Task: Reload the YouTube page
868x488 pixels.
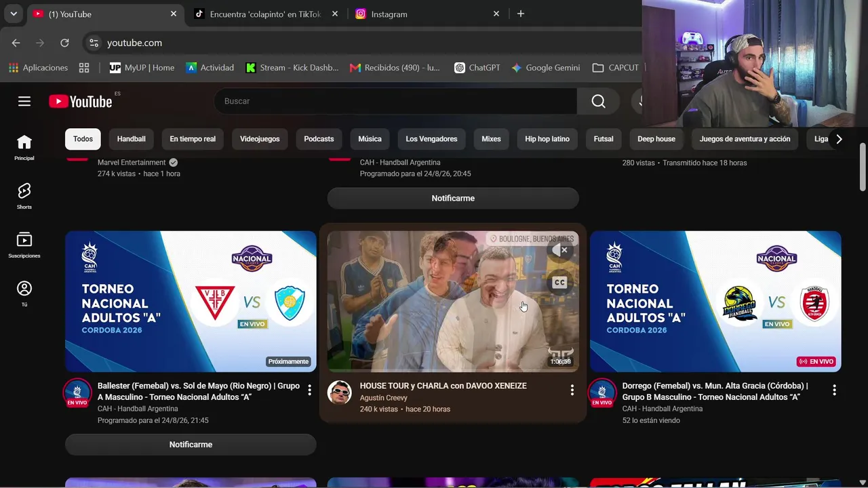Action: pyautogui.click(x=64, y=43)
